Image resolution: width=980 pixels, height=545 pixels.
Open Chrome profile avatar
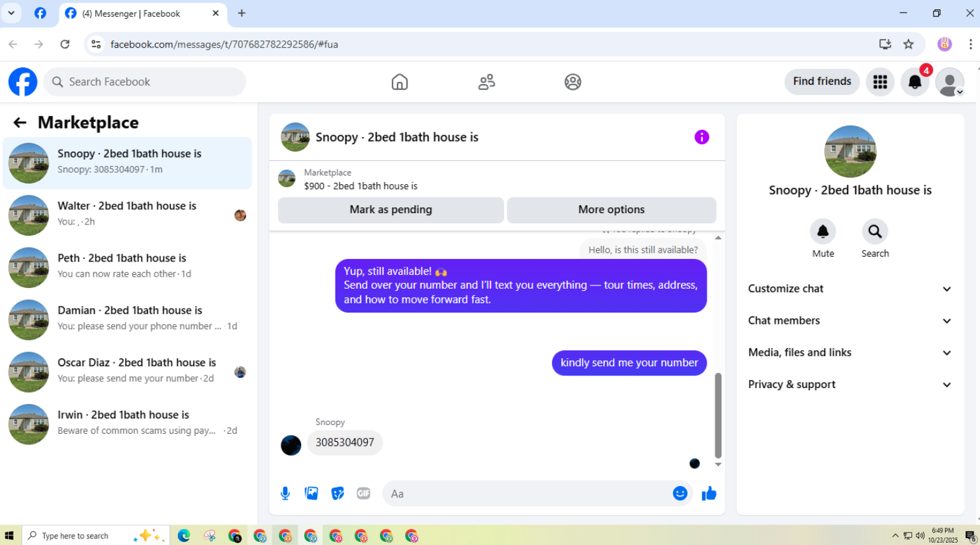[x=945, y=44]
